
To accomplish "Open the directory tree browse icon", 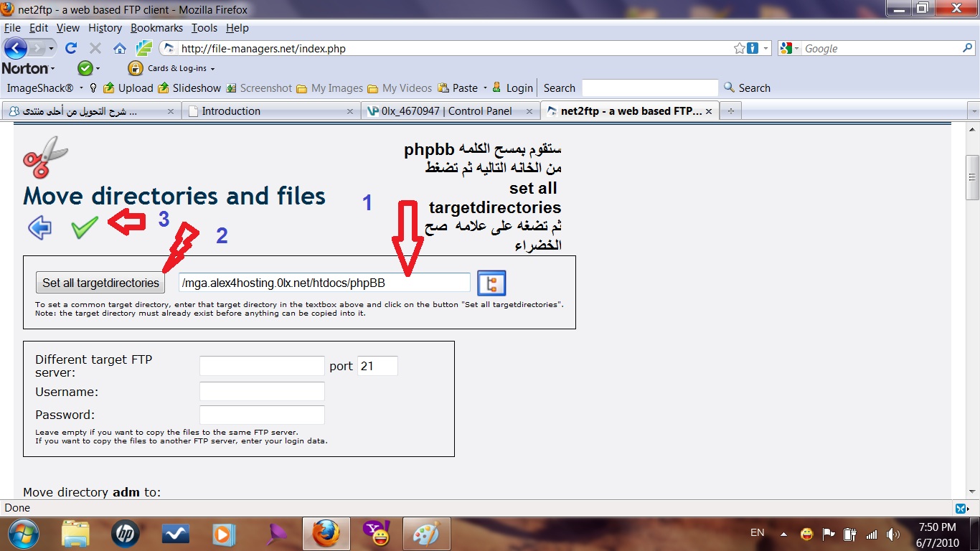I will [x=491, y=283].
